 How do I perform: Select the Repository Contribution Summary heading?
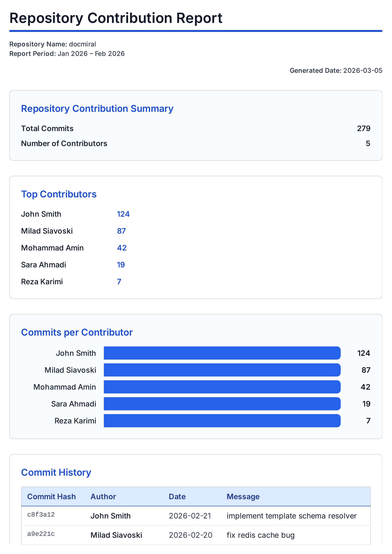click(97, 109)
